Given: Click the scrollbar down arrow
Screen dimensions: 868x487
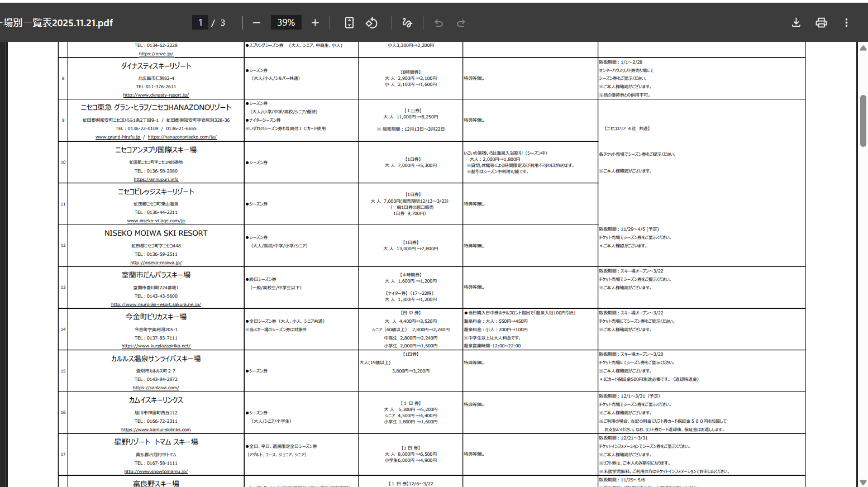Looking at the screenshot, I should click(x=863, y=482).
